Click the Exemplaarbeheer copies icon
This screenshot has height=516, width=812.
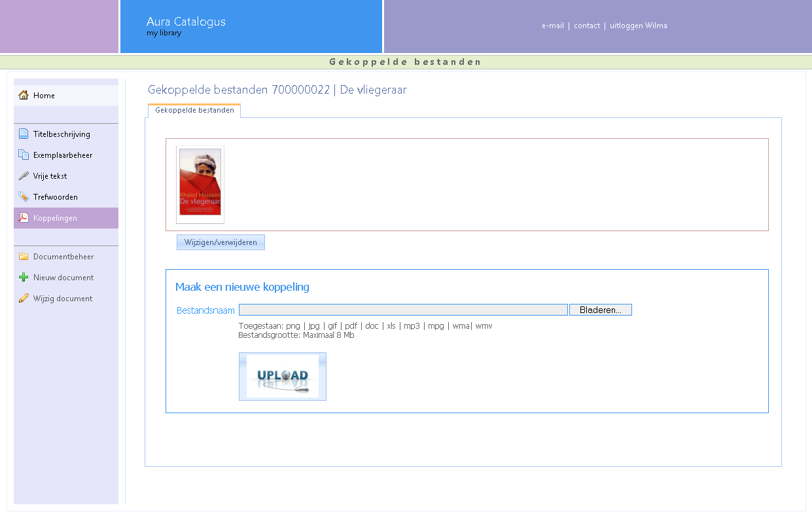[x=24, y=155]
